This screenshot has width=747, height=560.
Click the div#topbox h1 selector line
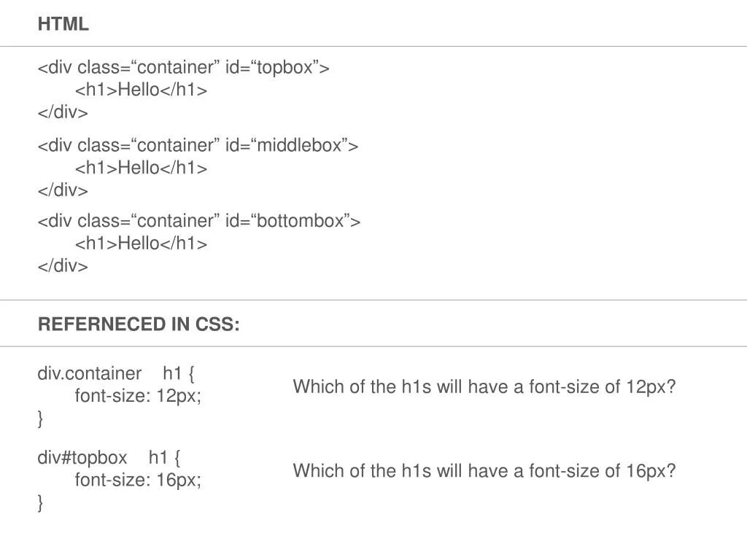[109, 458]
